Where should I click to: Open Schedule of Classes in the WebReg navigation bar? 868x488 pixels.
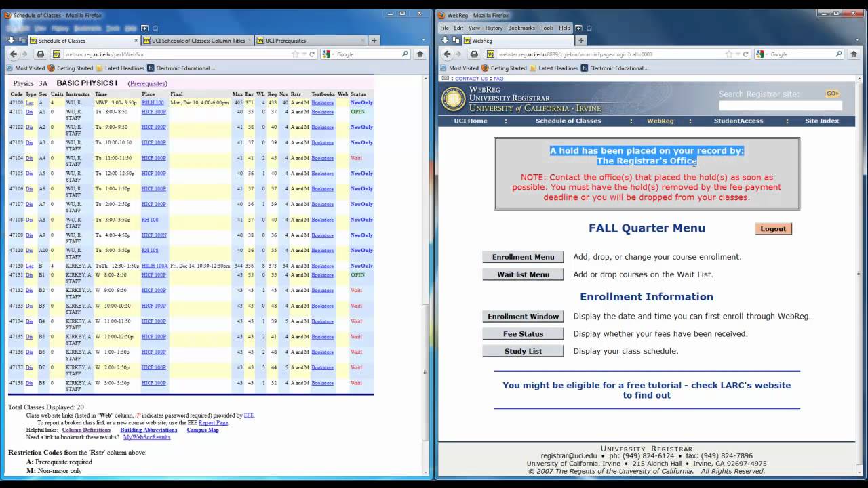point(568,121)
